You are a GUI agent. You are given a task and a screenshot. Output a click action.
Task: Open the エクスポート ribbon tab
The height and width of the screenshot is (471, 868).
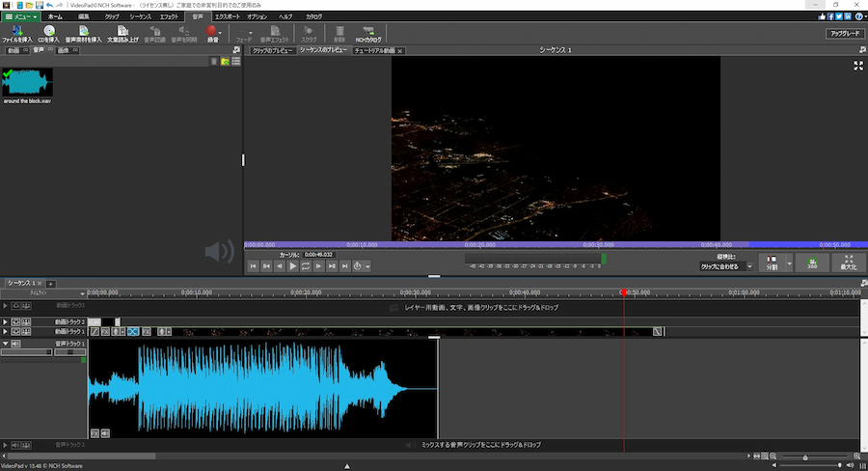coord(228,16)
